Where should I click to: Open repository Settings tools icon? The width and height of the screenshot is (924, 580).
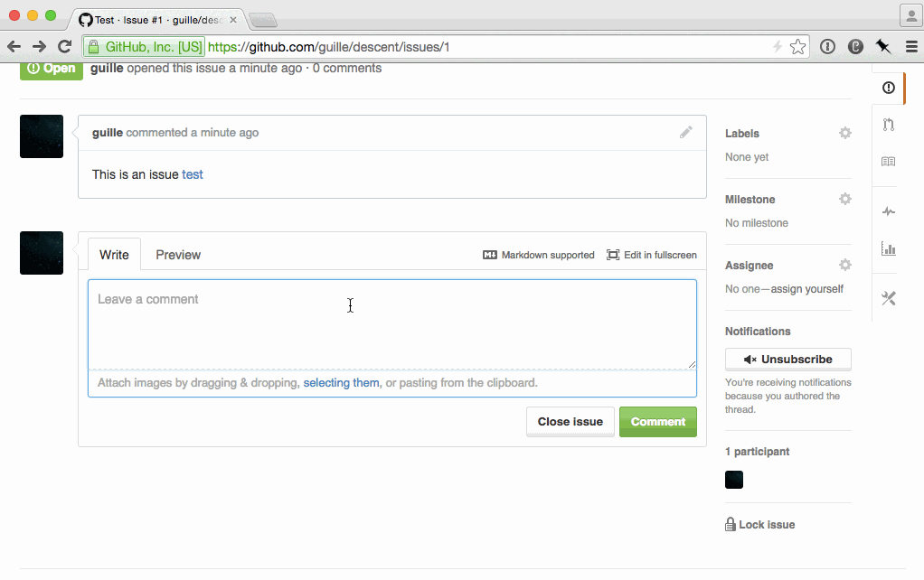coord(887,297)
